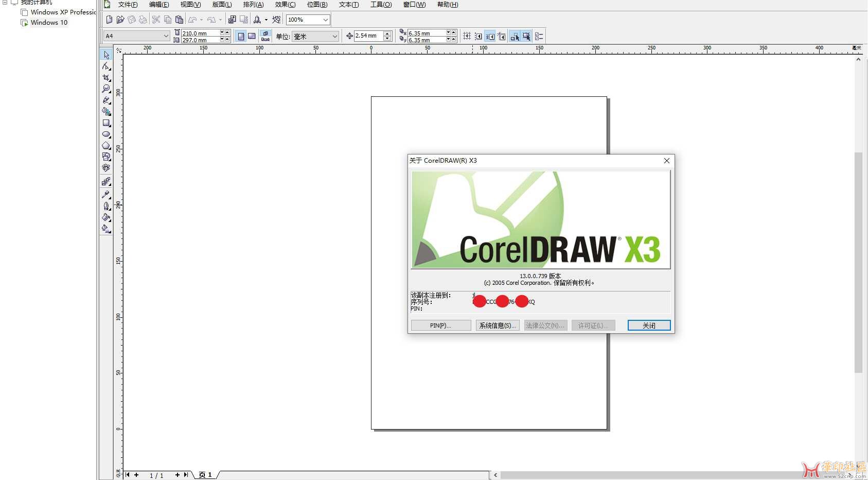Click the Print icon in toolbar
Screen dimensions: 868x480
tap(143, 20)
